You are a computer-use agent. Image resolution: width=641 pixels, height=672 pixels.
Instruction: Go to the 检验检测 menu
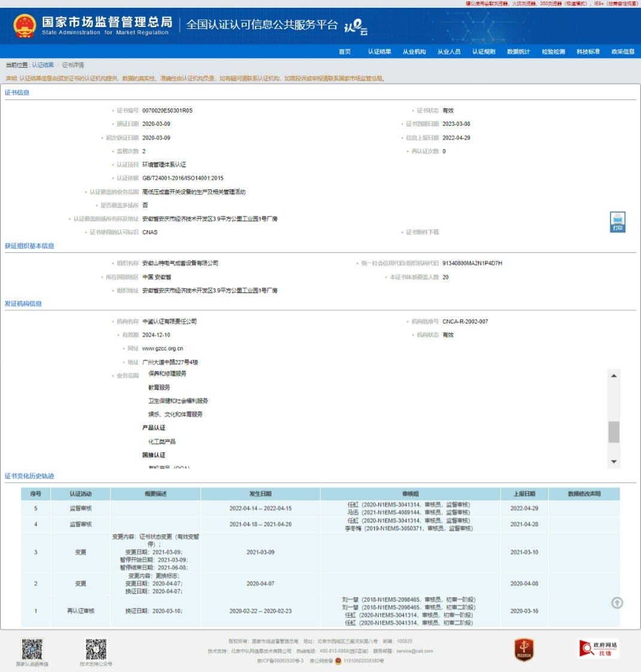coord(553,52)
